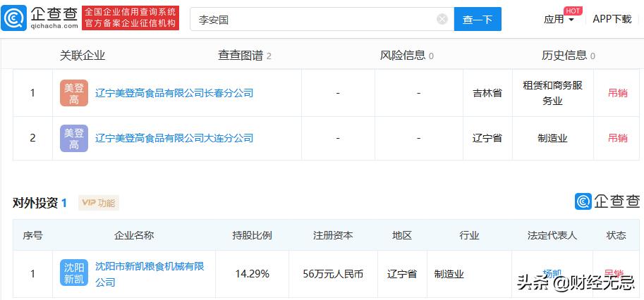The image size is (644, 300).
Task: Click the 注册资本 column header
Action: tap(333, 235)
